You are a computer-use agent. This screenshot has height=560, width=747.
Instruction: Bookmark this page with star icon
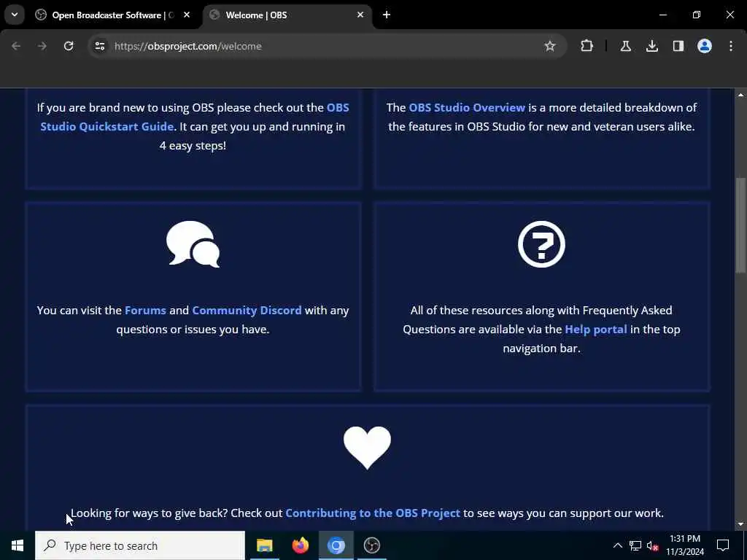(x=550, y=46)
